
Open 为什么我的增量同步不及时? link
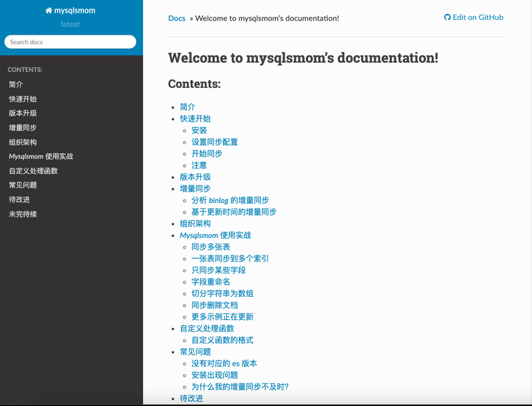click(240, 387)
